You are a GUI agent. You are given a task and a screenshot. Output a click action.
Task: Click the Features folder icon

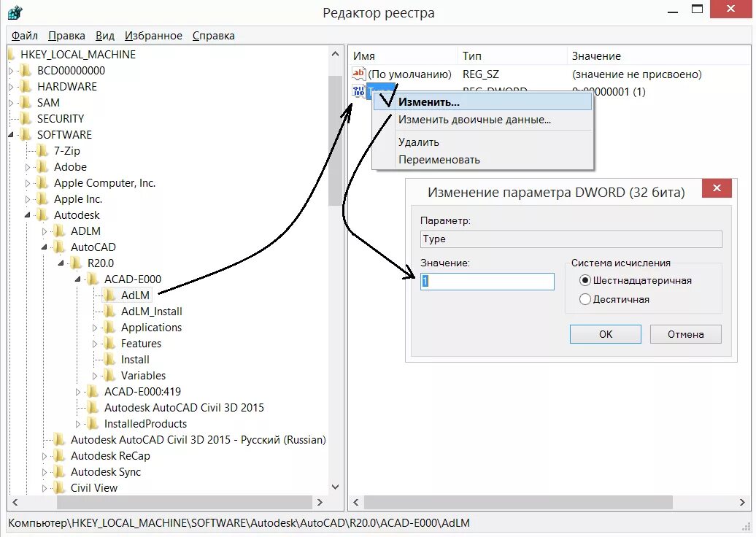[110, 343]
